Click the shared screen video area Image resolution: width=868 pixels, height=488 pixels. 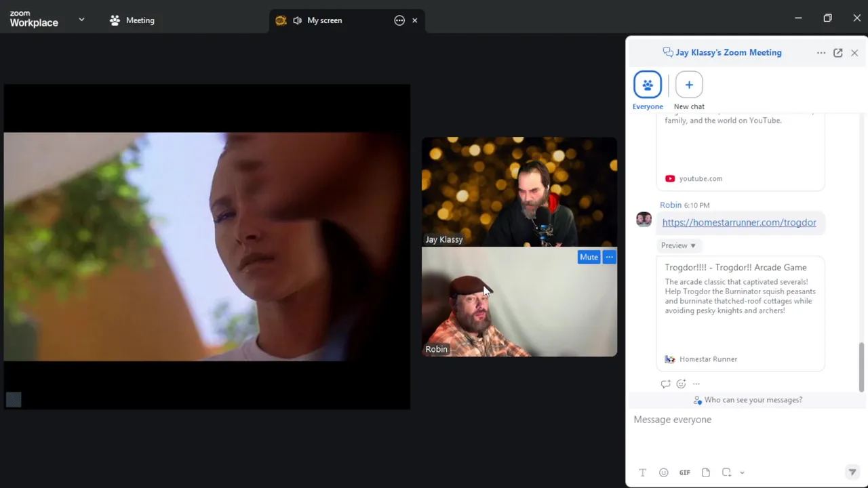(207, 247)
